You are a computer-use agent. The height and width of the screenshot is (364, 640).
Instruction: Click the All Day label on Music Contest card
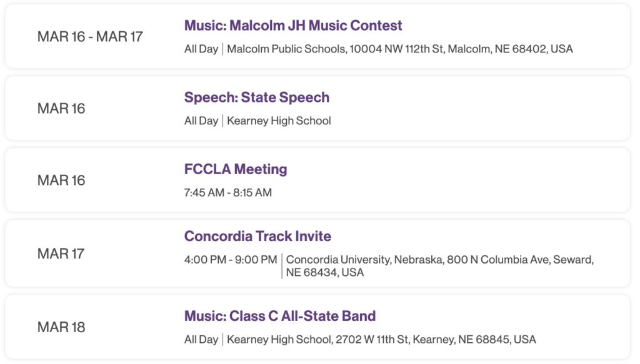(201, 49)
